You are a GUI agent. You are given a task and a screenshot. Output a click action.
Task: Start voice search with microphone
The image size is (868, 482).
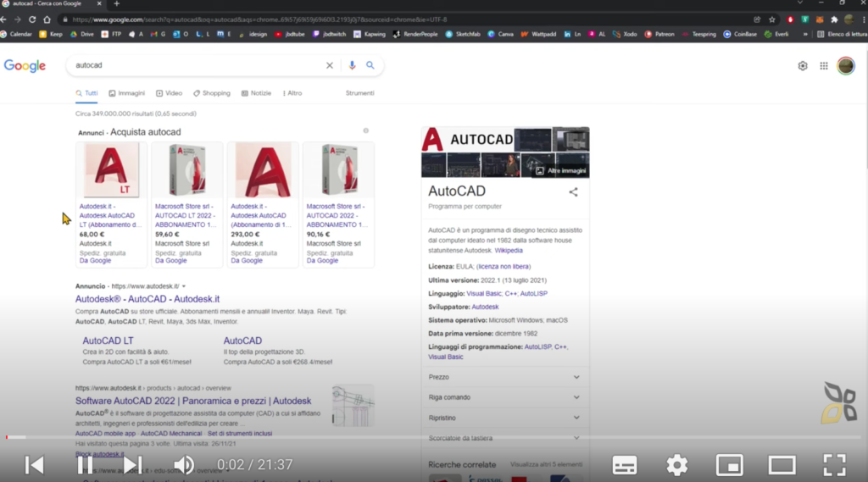pyautogui.click(x=352, y=65)
